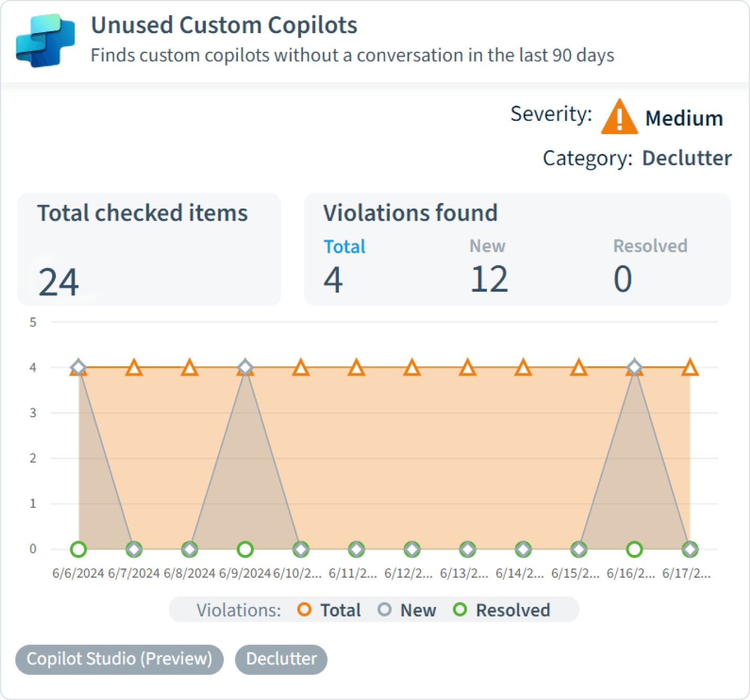750x700 pixels.
Task: Click the description about last 90 days
Action: point(352,55)
